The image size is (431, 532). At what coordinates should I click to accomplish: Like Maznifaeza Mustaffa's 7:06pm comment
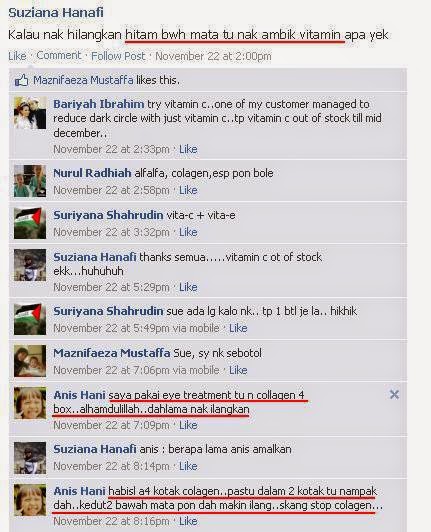tap(238, 370)
